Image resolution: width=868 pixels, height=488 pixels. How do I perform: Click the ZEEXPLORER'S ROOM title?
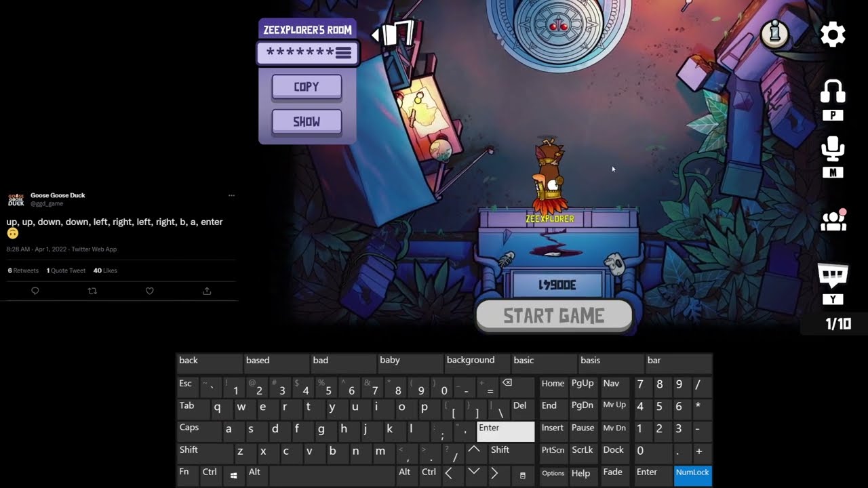(307, 30)
